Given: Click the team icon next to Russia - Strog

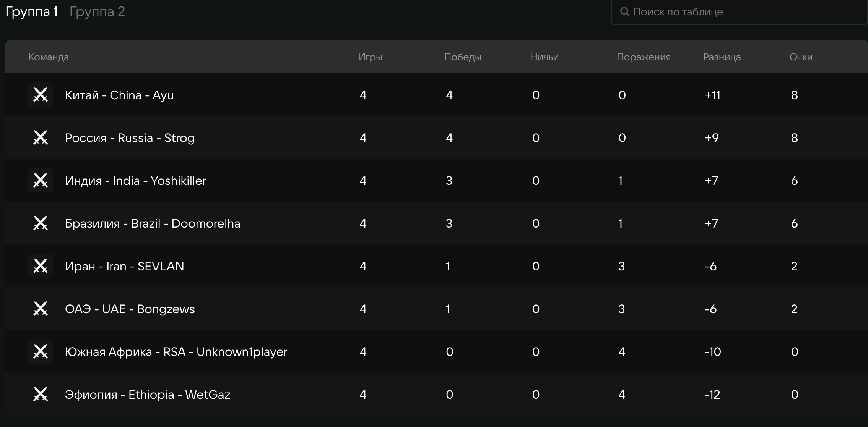Looking at the screenshot, I should [41, 137].
